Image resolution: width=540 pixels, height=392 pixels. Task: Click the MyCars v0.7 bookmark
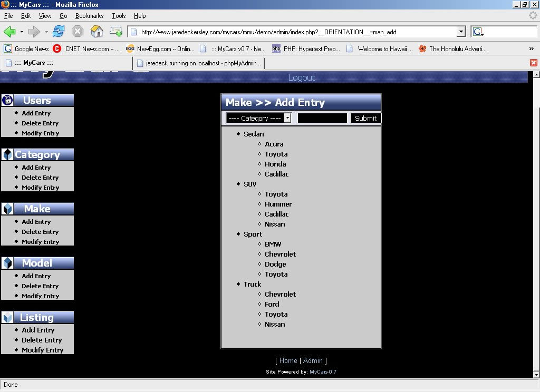[233, 49]
